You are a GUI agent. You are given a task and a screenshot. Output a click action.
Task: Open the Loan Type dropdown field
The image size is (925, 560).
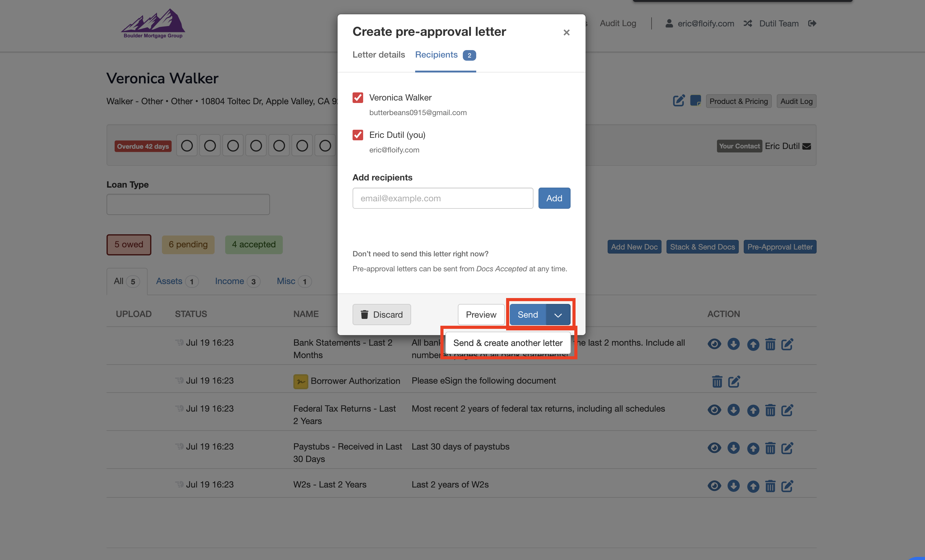(x=188, y=204)
